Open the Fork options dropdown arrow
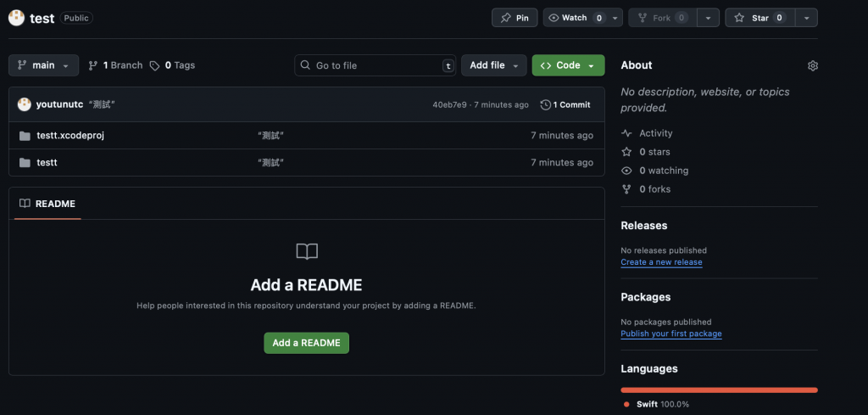Viewport: 868px width, 415px height. pos(708,18)
